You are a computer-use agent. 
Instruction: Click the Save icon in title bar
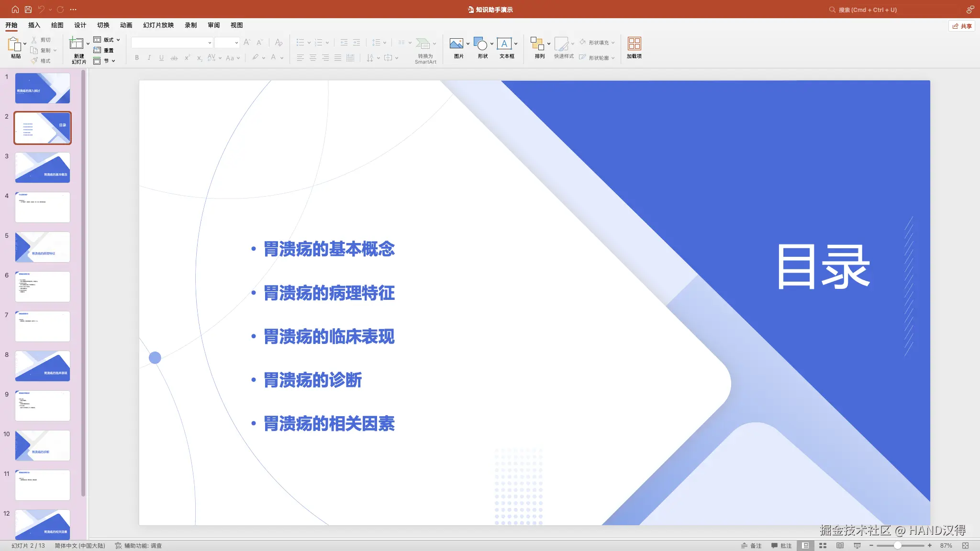tap(28, 10)
